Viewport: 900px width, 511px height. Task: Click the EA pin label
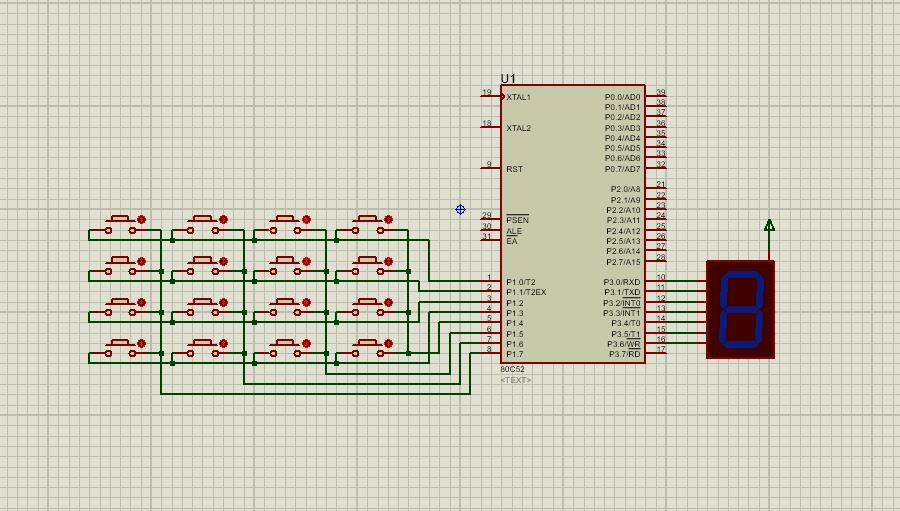[511, 241]
